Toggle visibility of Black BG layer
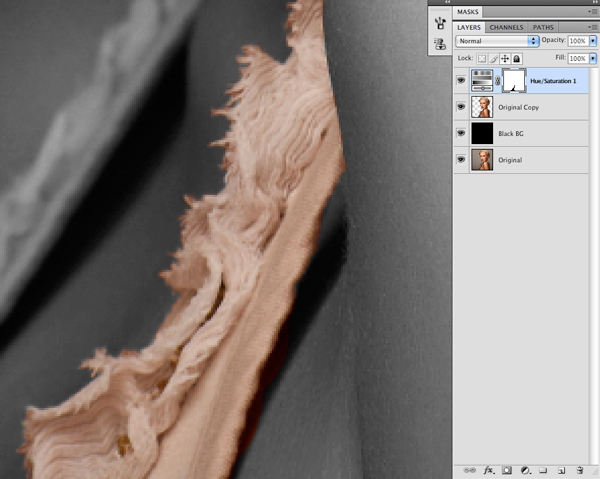 pyautogui.click(x=461, y=133)
